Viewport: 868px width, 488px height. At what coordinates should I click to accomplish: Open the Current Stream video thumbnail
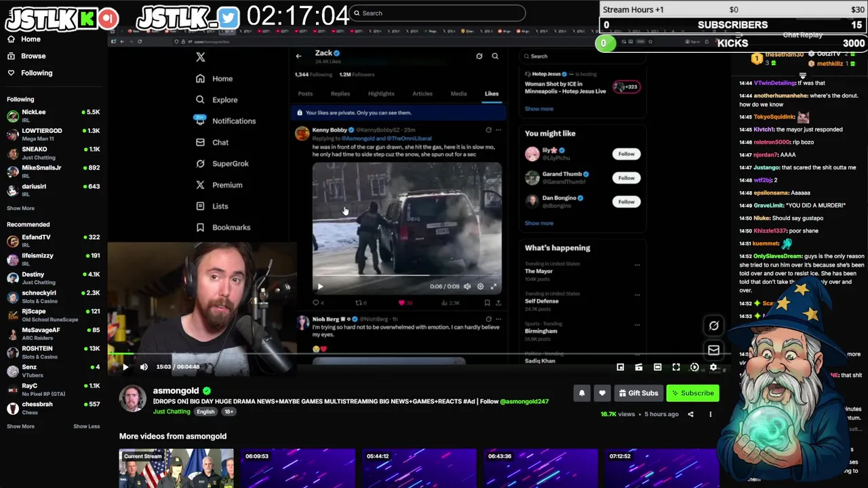pos(176,468)
